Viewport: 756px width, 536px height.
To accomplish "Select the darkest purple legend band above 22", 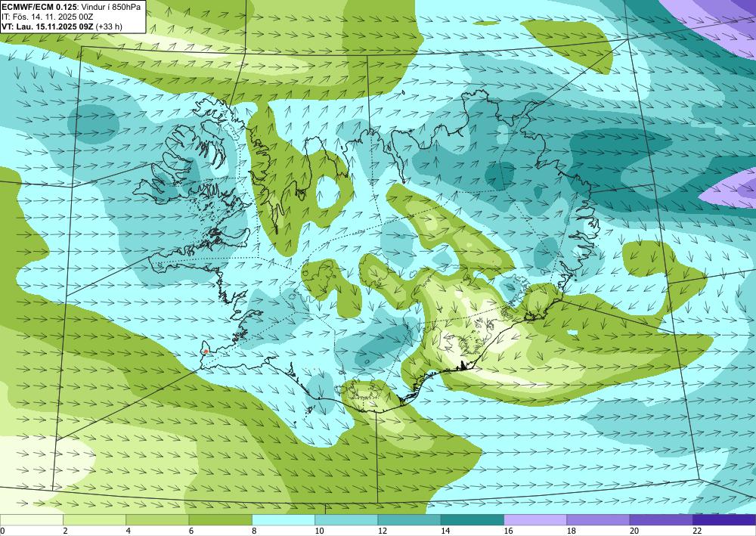I will [x=724, y=520].
